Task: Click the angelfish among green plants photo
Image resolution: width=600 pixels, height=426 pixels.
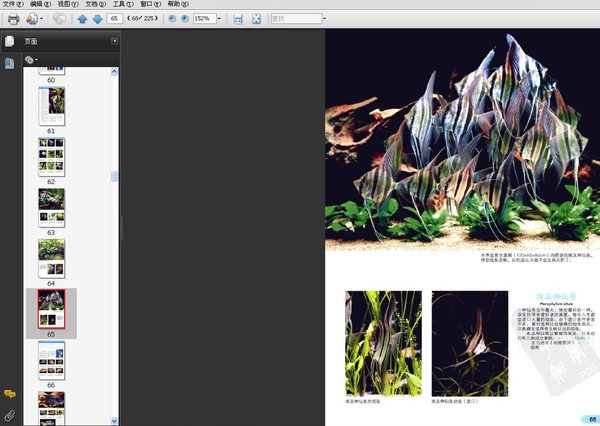Action: click(383, 344)
